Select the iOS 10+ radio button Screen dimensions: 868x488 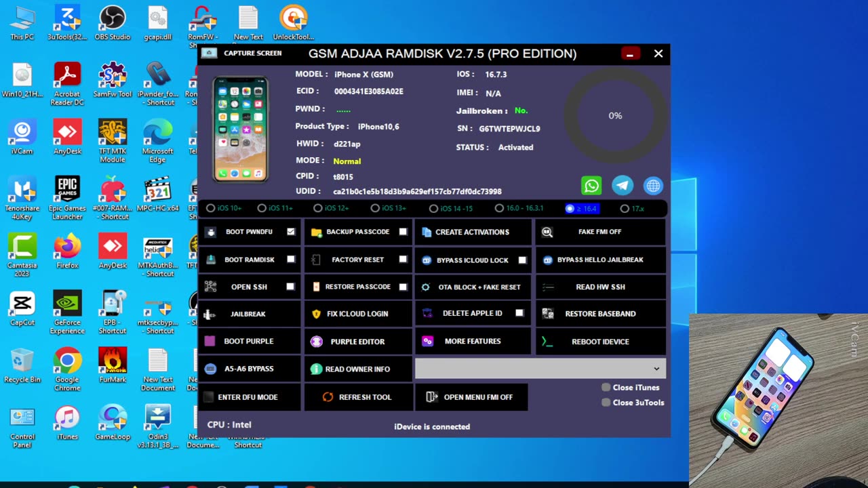(x=211, y=208)
